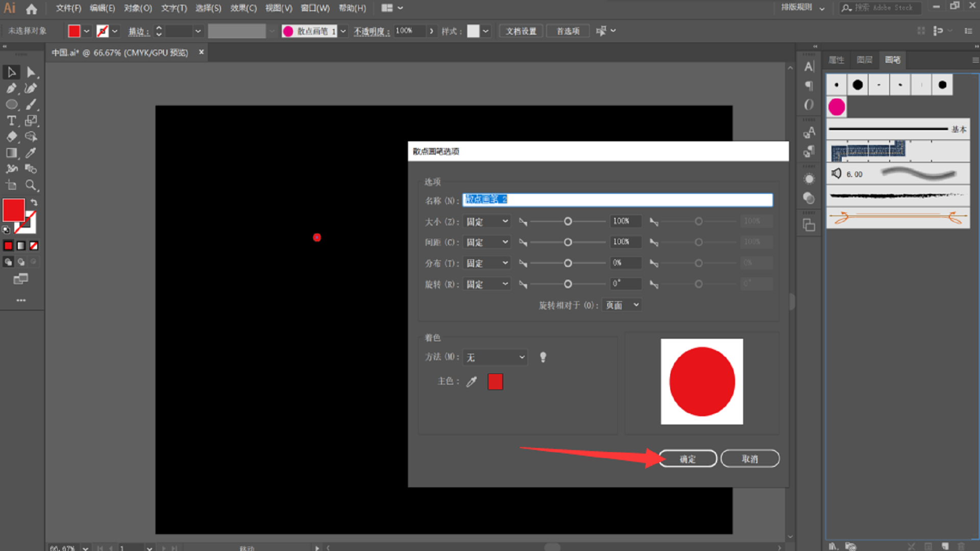This screenshot has height=551, width=980.
Task: Confirm the scatter brush dialog
Action: [688, 459]
